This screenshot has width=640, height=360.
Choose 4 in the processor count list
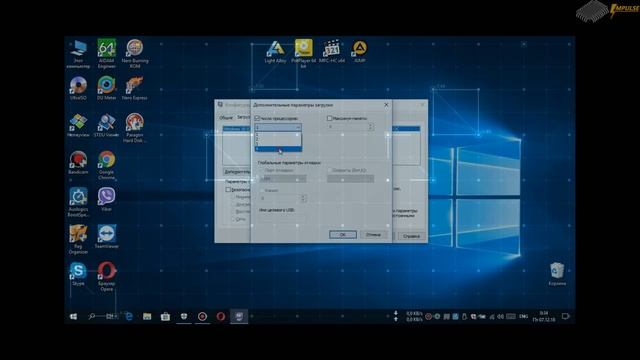point(278,149)
